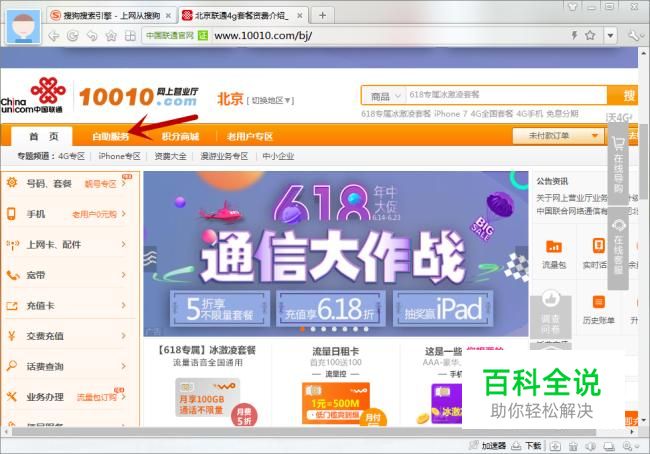Click the lightning speed-mode icon

[575, 35]
